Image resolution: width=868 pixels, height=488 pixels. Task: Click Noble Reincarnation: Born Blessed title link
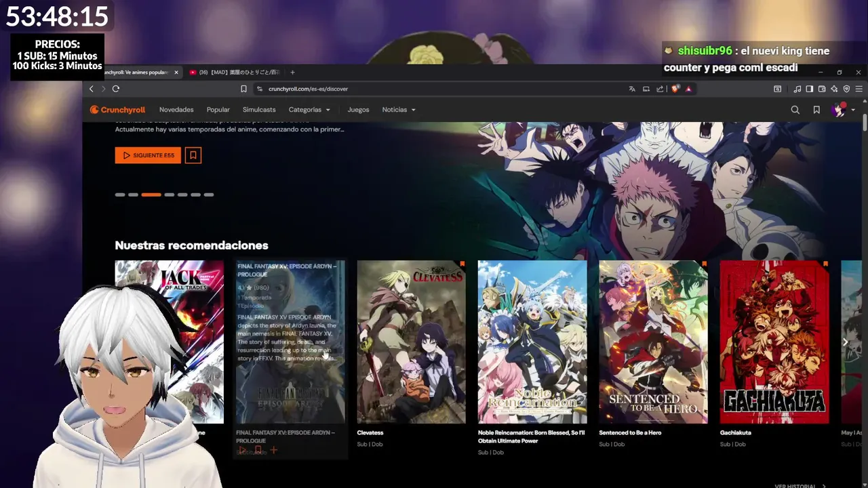click(531, 436)
